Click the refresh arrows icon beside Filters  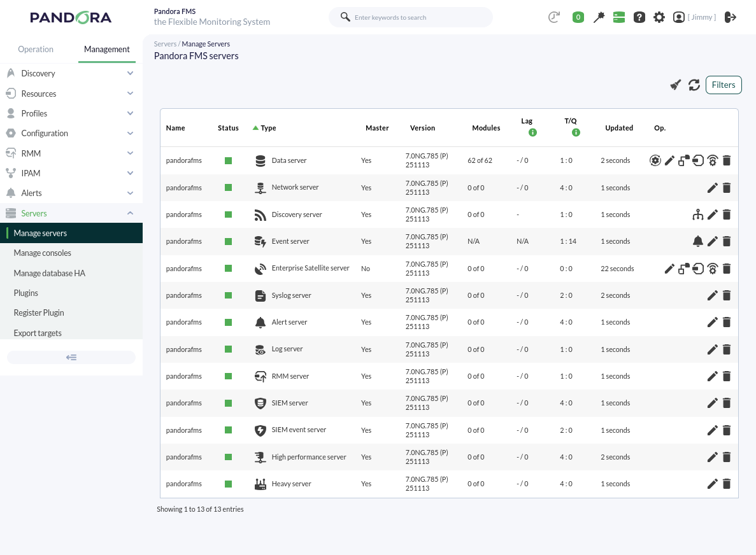tap(694, 85)
